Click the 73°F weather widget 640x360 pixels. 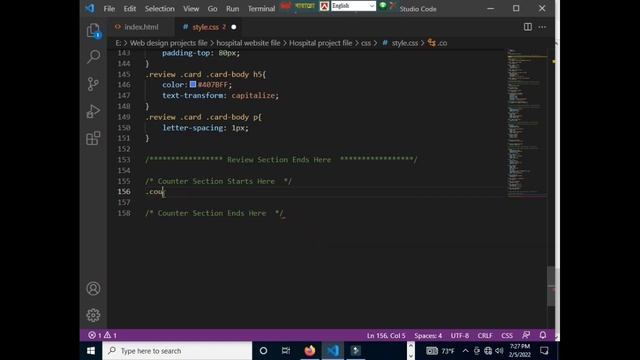(440, 351)
